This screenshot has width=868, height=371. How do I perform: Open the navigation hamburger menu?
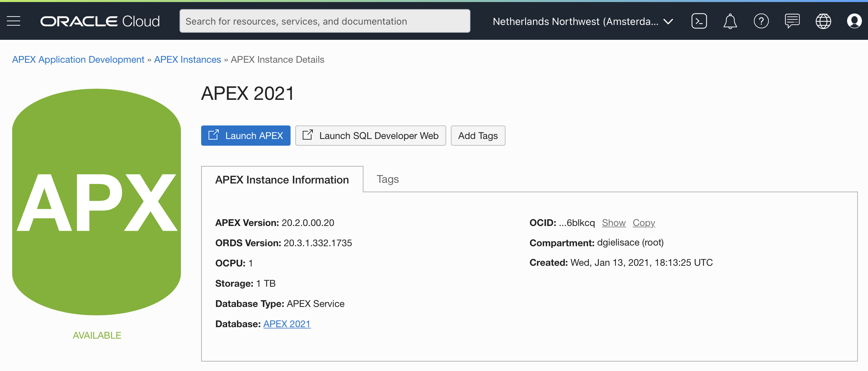pyautogui.click(x=13, y=21)
